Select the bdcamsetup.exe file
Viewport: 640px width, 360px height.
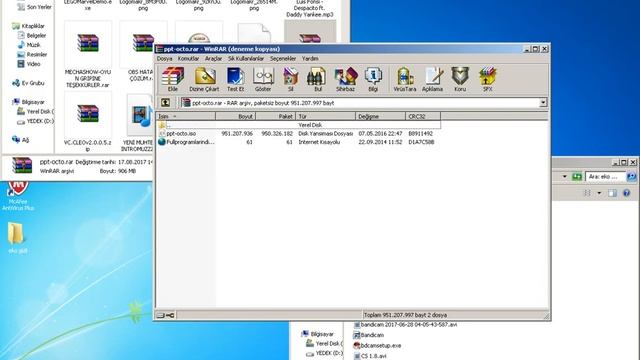point(377,345)
